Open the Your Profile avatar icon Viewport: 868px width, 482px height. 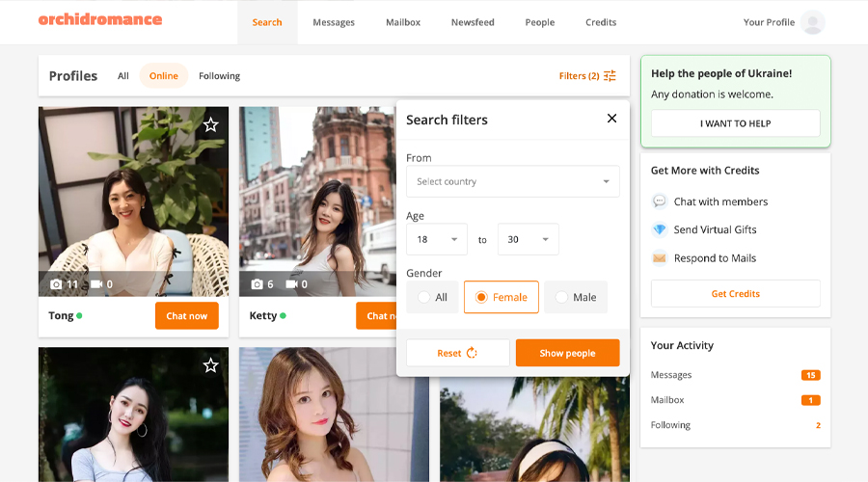tap(813, 22)
